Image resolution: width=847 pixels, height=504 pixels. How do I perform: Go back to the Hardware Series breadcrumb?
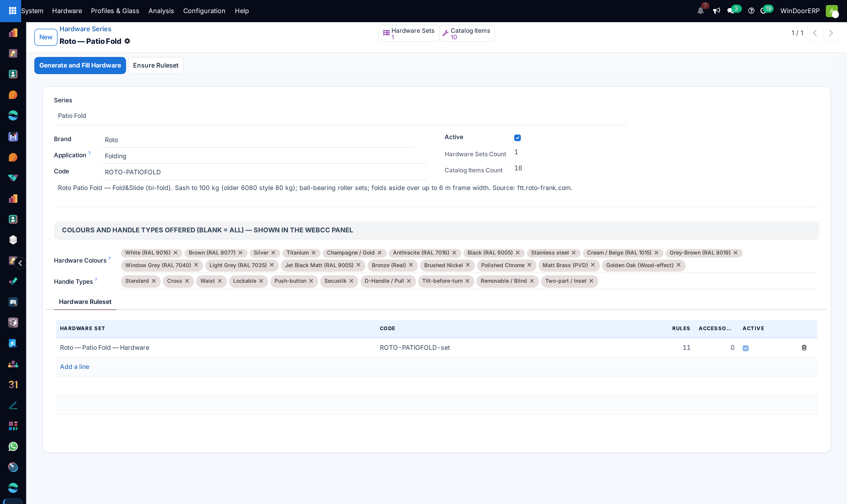coord(85,29)
